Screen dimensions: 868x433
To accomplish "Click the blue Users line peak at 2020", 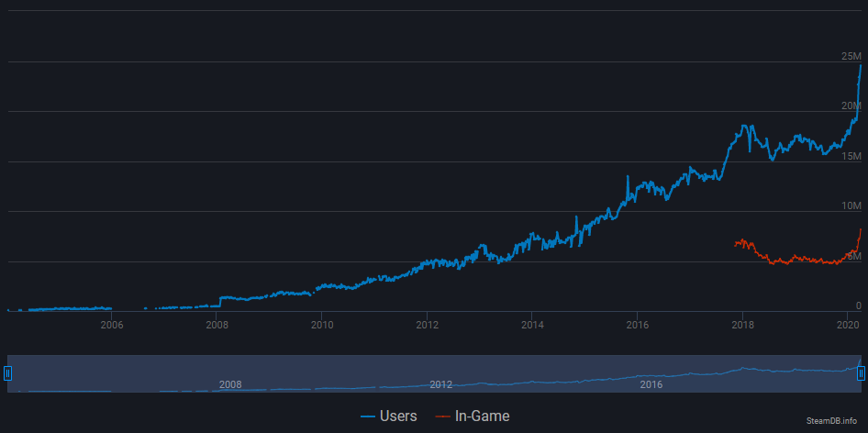I will pos(861,66).
